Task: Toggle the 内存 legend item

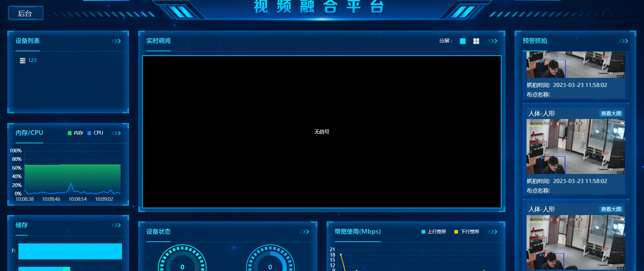Action: point(76,133)
